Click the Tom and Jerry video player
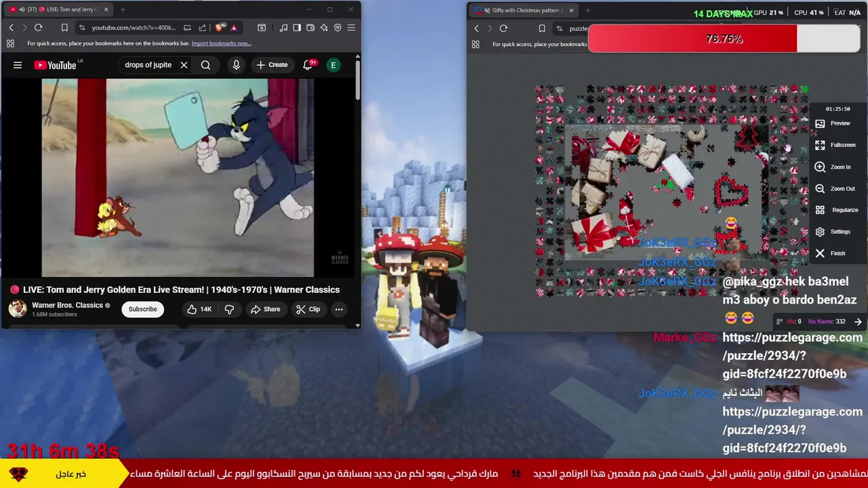The image size is (868, 488). [178, 178]
